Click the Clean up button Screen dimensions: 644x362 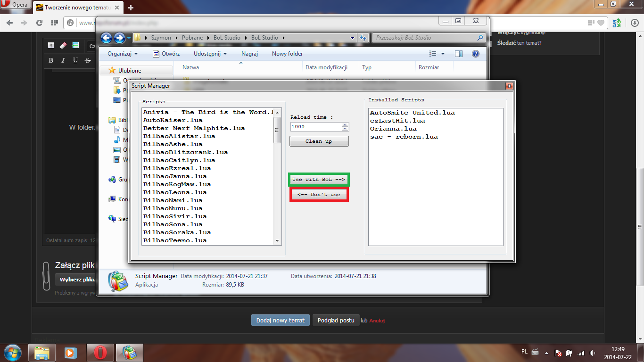coord(319,141)
